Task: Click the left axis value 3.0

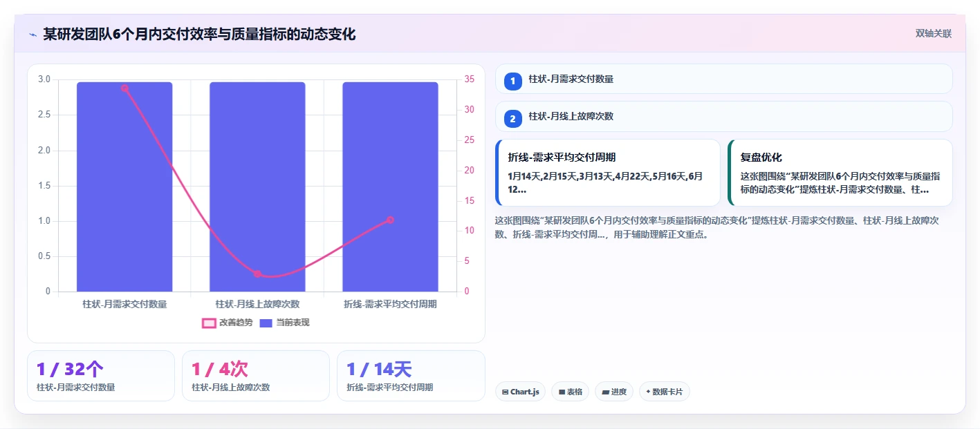Action: tap(44, 79)
